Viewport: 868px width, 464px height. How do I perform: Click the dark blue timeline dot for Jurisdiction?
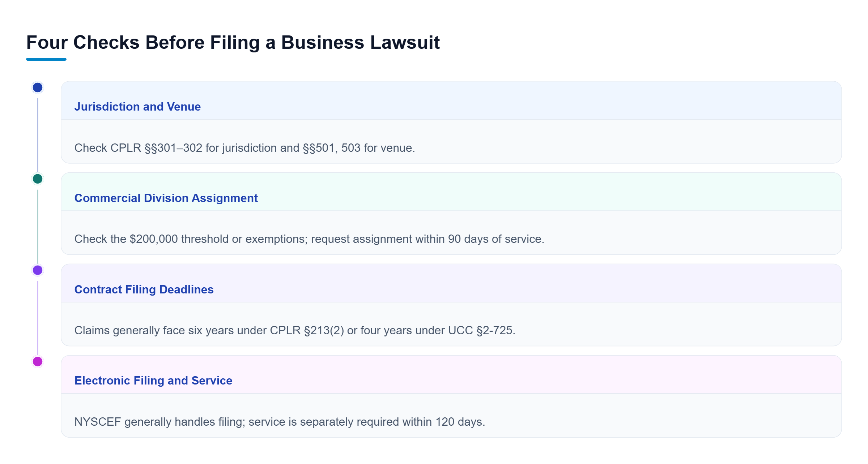click(38, 87)
